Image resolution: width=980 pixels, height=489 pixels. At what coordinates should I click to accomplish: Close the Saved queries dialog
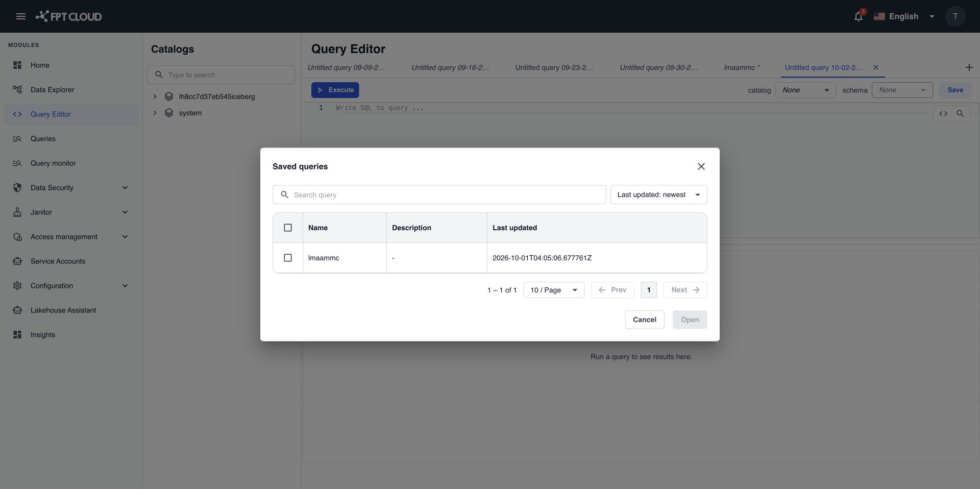701,166
